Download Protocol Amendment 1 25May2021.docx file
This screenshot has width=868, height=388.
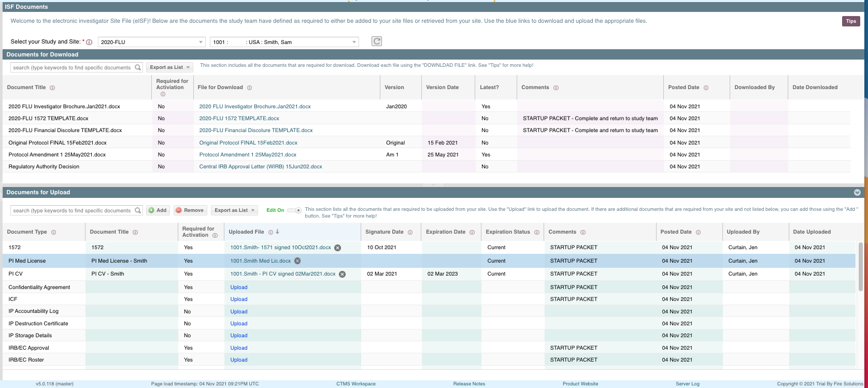coord(248,155)
